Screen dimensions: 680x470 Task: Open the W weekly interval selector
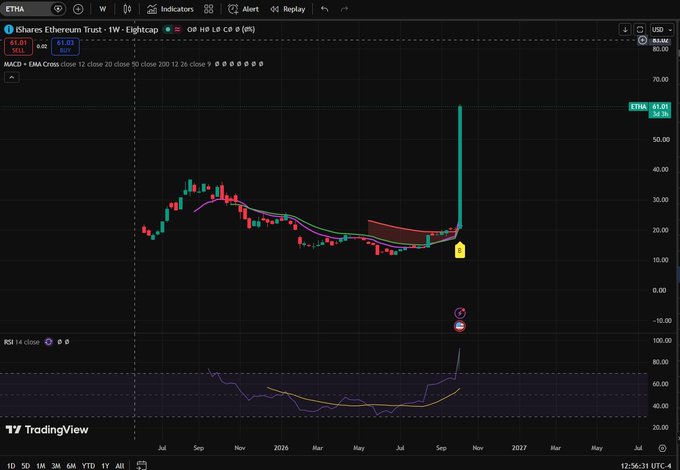[x=103, y=9]
